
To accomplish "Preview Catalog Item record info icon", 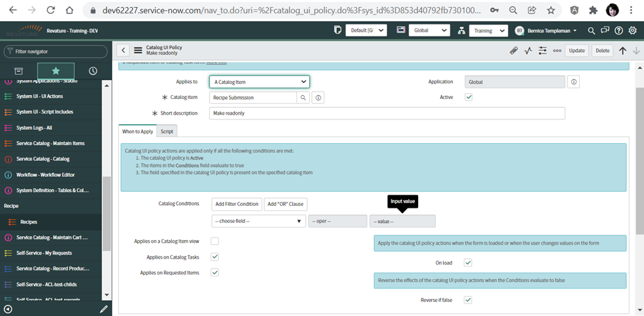I will pos(318,97).
